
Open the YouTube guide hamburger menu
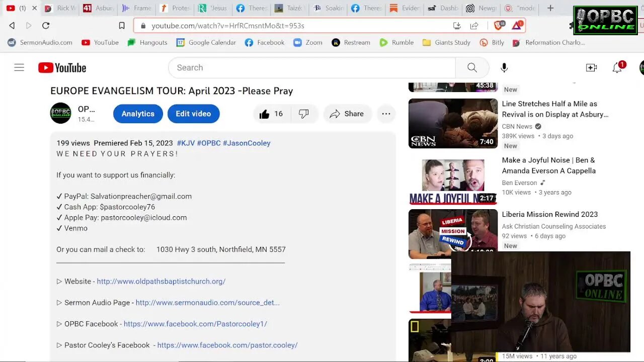(19, 67)
